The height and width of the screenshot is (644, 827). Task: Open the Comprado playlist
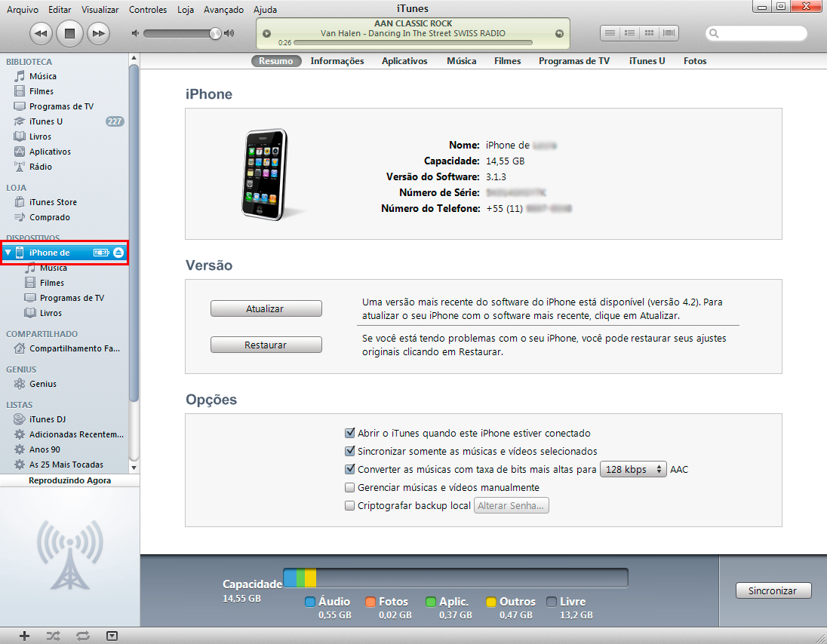[64, 217]
